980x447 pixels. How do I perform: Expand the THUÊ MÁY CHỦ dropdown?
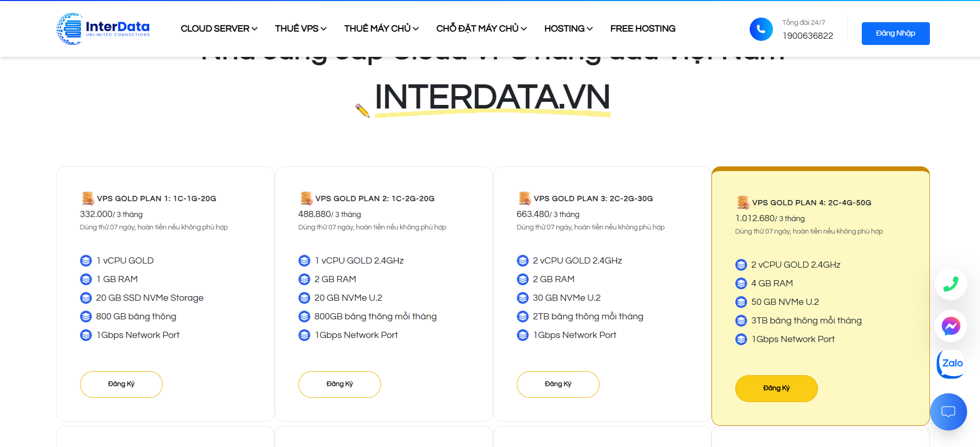[381, 28]
